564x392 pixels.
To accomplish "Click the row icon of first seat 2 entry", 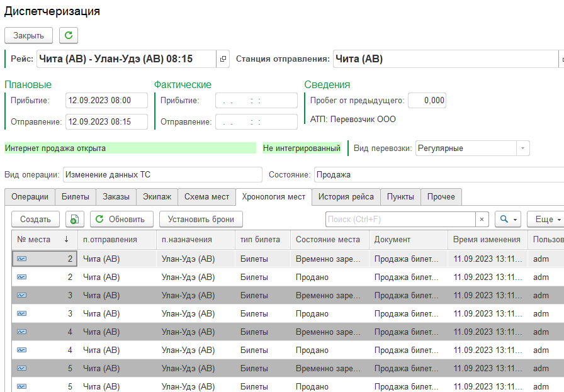I will (22, 259).
